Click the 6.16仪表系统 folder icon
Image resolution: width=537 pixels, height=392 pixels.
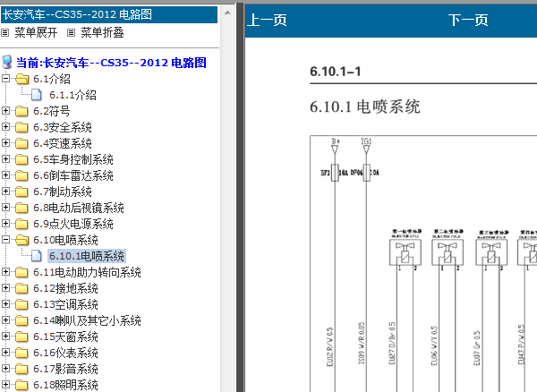(x=21, y=353)
